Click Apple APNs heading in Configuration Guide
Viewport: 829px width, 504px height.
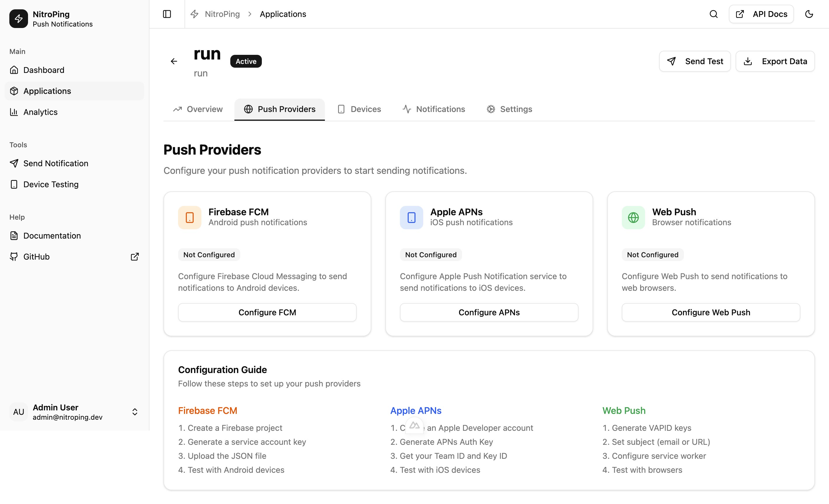416,411
